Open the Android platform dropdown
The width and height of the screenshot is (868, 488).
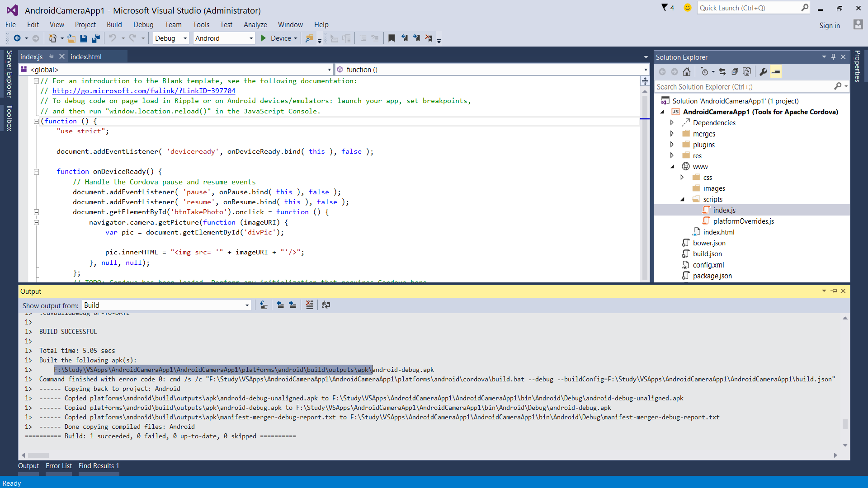[224, 38]
